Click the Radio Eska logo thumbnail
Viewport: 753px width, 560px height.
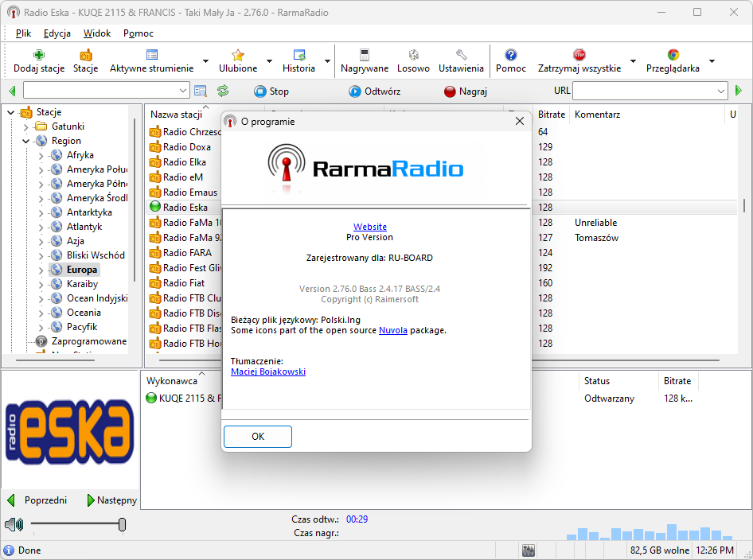tap(69, 431)
